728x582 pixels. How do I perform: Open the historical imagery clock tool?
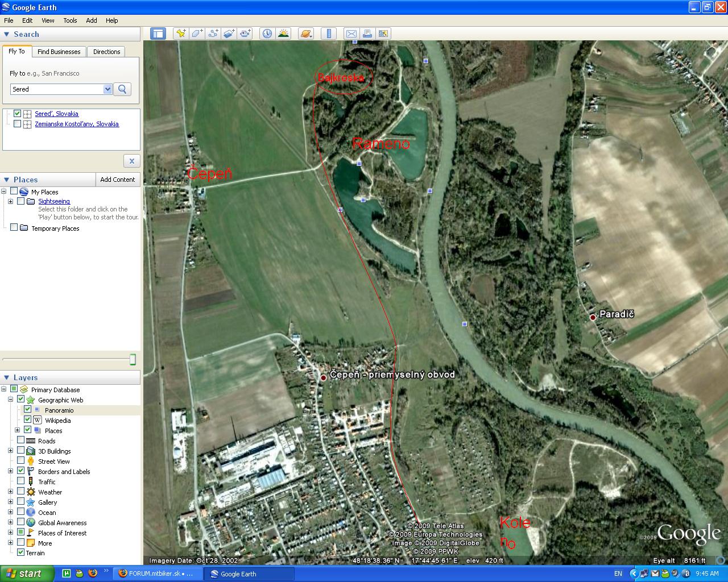(x=267, y=34)
